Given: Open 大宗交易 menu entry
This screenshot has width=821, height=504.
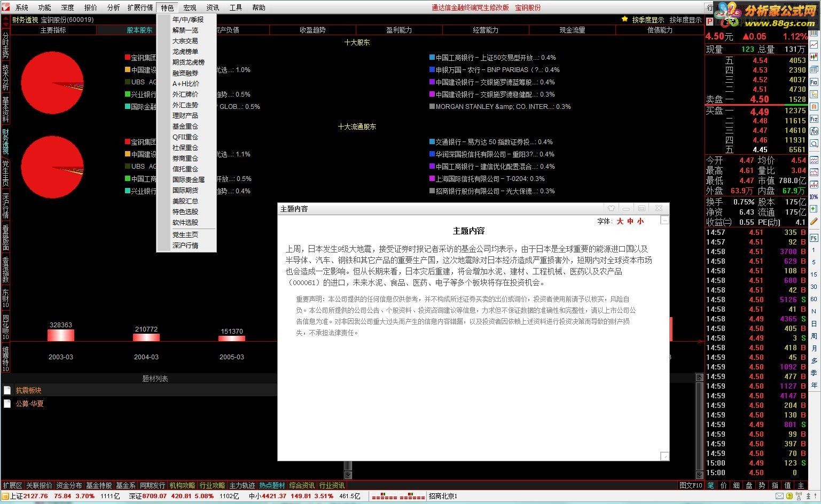Looking at the screenshot, I should click(x=185, y=41).
